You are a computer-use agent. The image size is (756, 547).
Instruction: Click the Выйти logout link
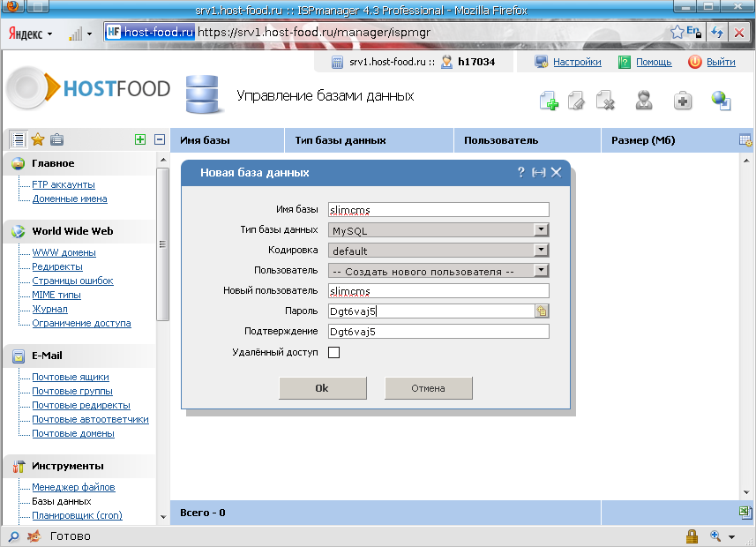click(x=720, y=62)
